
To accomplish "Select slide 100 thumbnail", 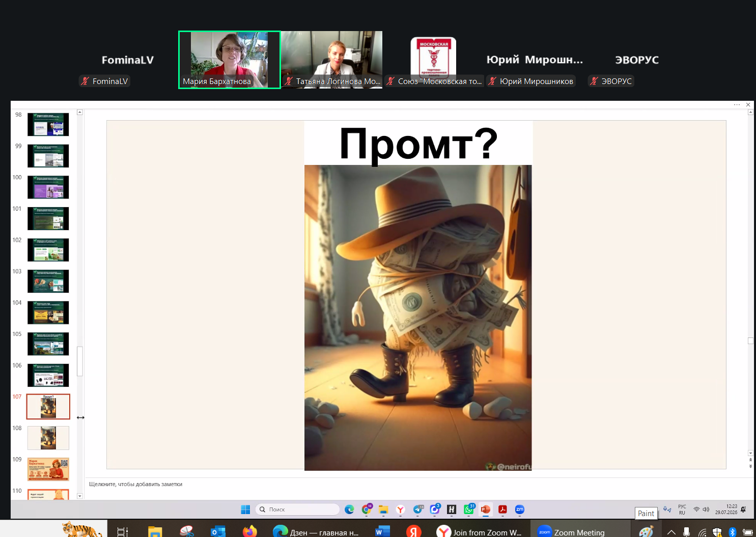I will (48, 187).
